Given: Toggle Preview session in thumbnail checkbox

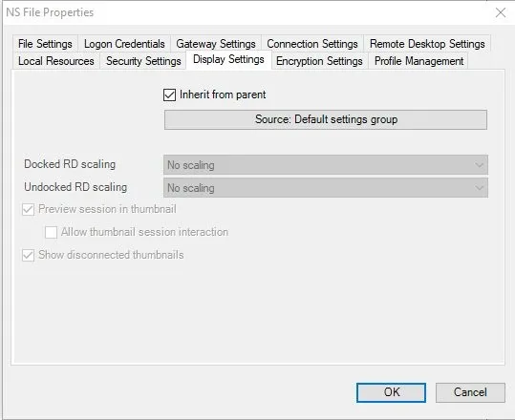Looking at the screenshot, I should 29,209.
